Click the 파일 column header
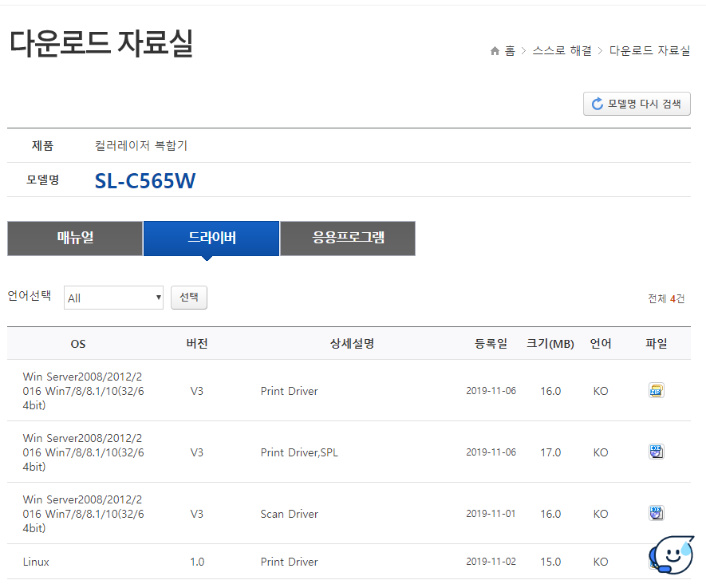 [656, 344]
